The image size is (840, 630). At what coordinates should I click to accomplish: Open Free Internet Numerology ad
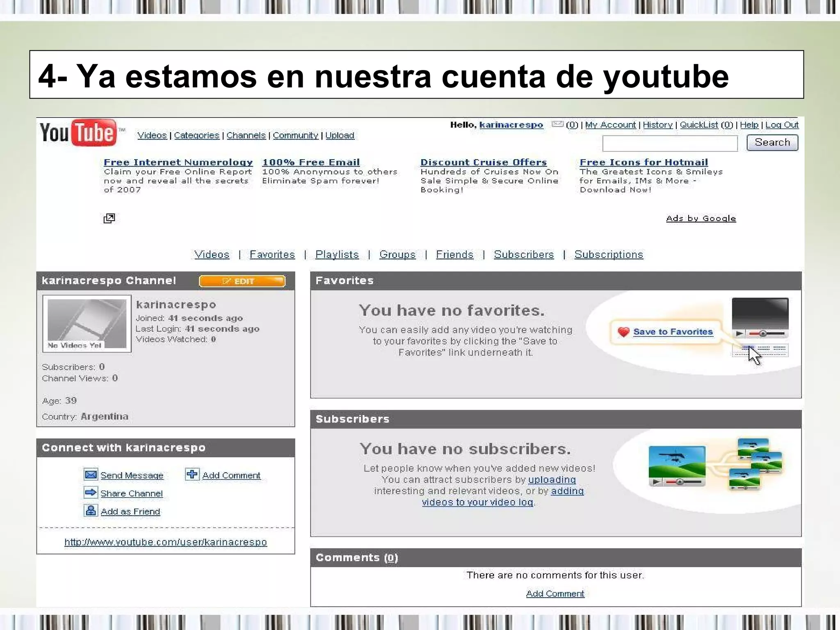178,162
